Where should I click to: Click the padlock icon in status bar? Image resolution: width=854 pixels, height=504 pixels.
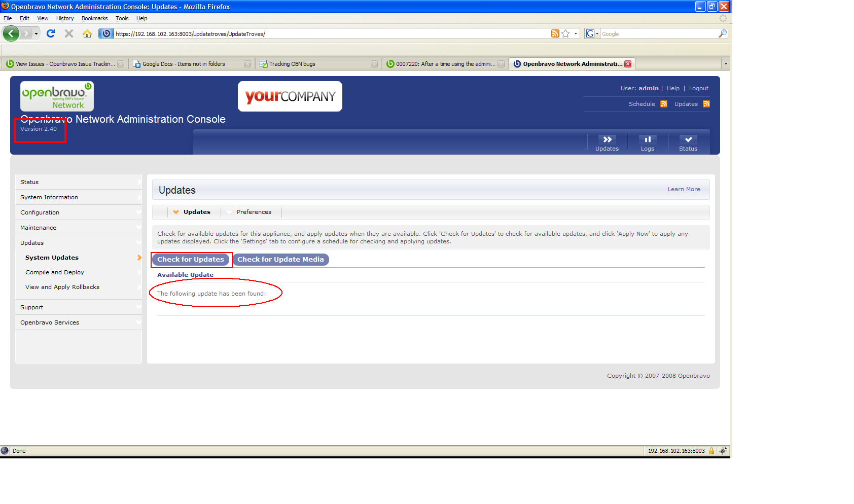point(711,451)
